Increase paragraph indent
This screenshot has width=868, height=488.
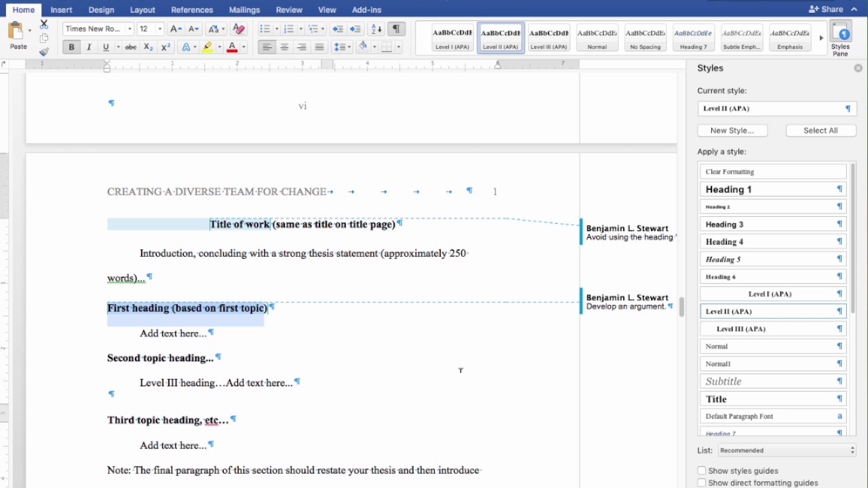coord(355,29)
